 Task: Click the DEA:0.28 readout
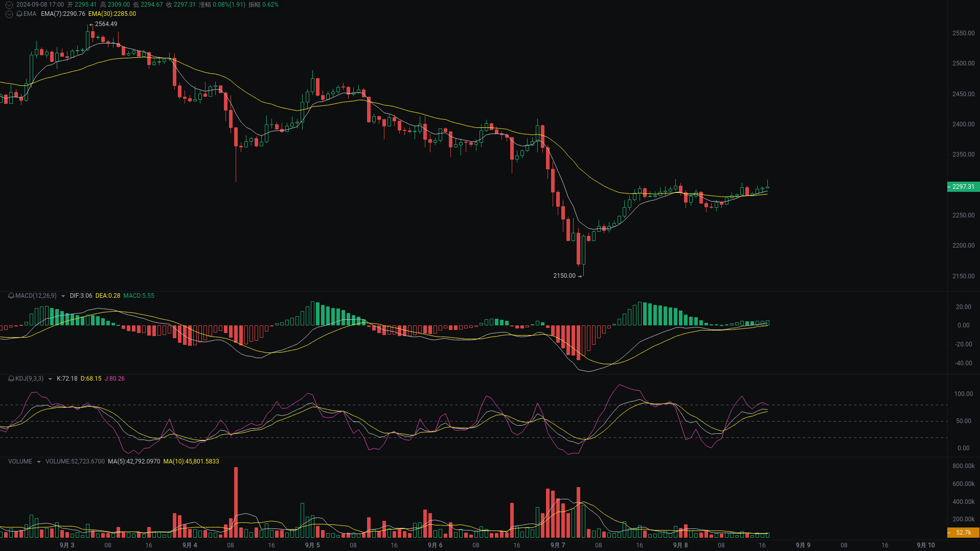[108, 296]
